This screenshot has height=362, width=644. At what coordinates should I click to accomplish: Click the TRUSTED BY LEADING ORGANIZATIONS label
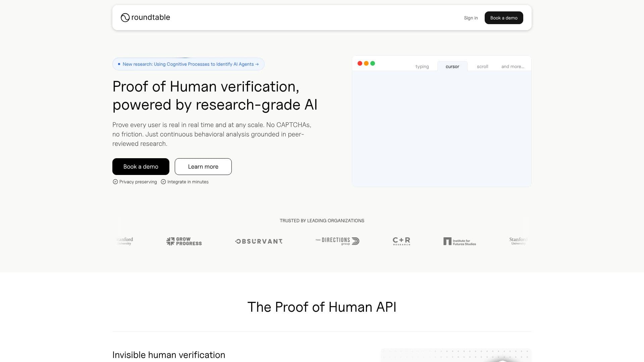[x=322, y=221]
